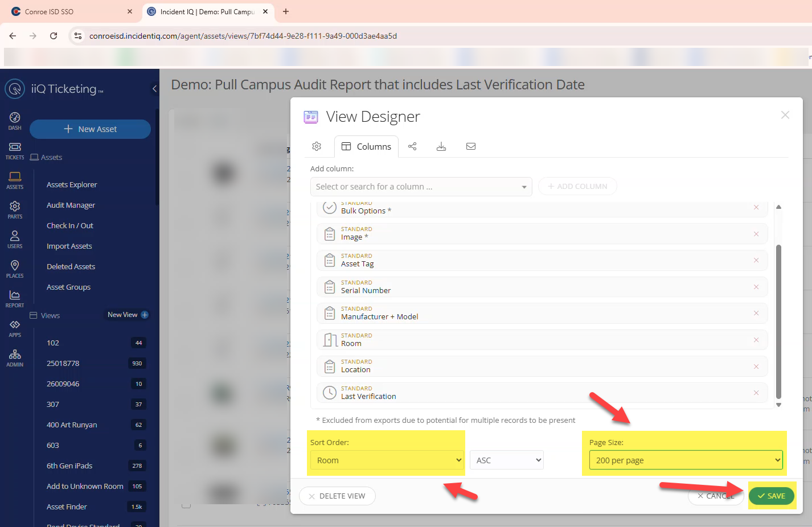Open the Sort Order dropdown showing Room
This screenshot has width=812, height=527.
(x=386, y=460)
